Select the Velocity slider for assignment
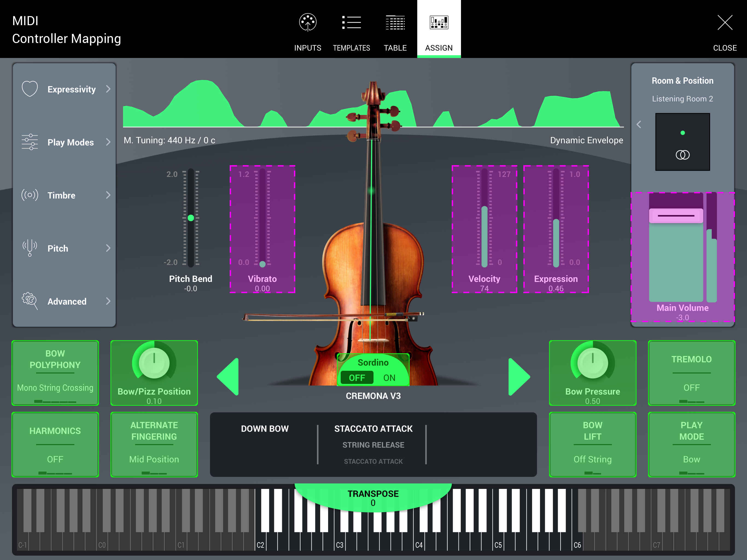Viewport: 747px width, 560px height. coord(484,229)
